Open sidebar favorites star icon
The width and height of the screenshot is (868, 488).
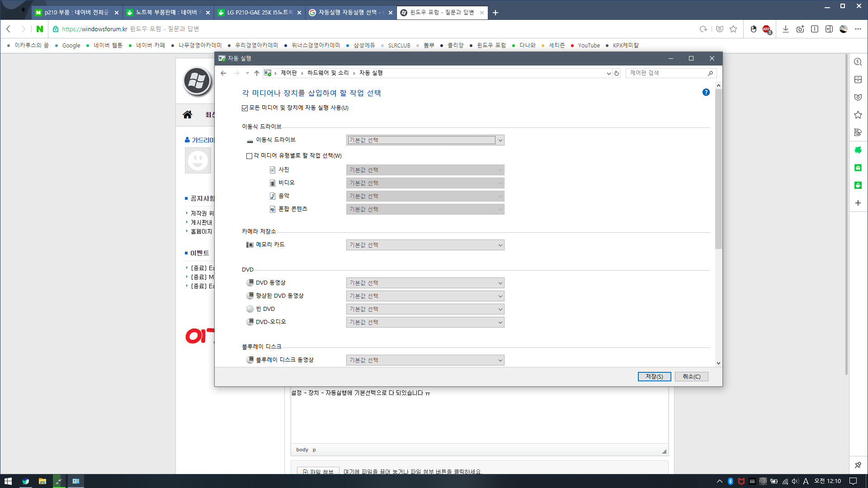pos(858,115)
